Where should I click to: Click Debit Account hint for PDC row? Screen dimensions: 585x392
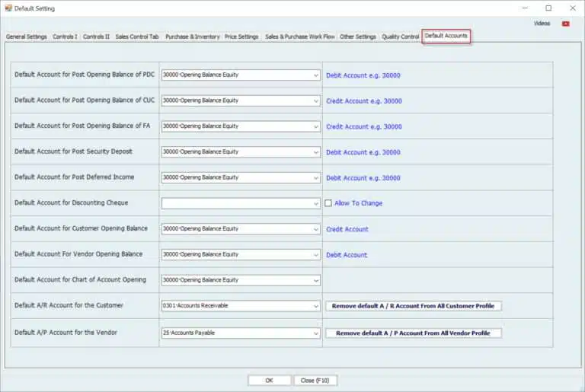(x=363, y=75)
